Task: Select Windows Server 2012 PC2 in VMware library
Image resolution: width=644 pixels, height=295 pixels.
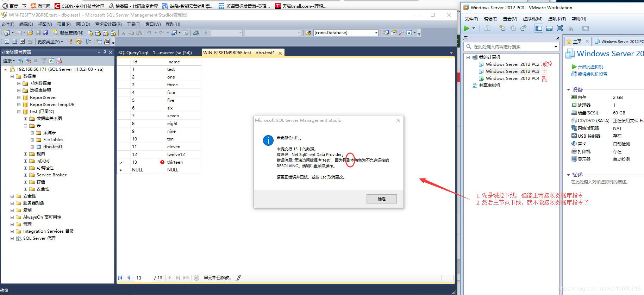Action: [512, 64]
